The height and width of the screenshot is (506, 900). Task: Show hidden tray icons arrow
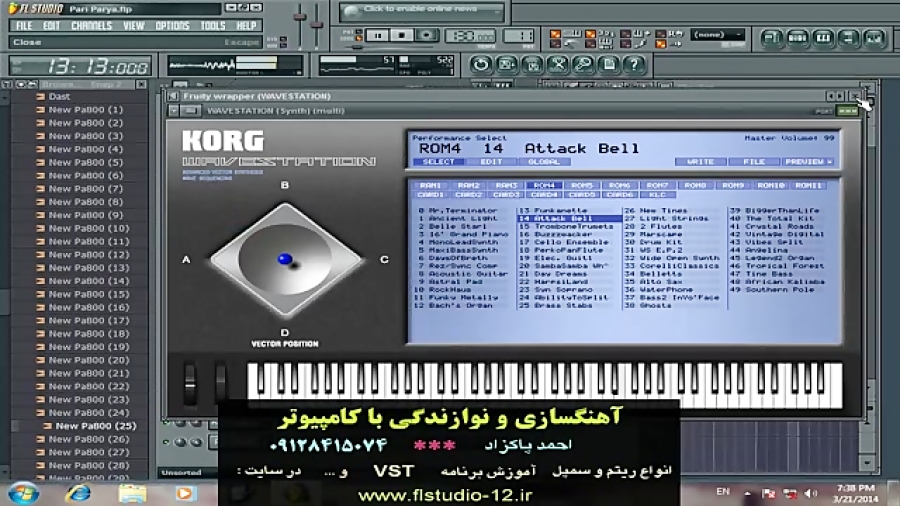click(748, 493)
